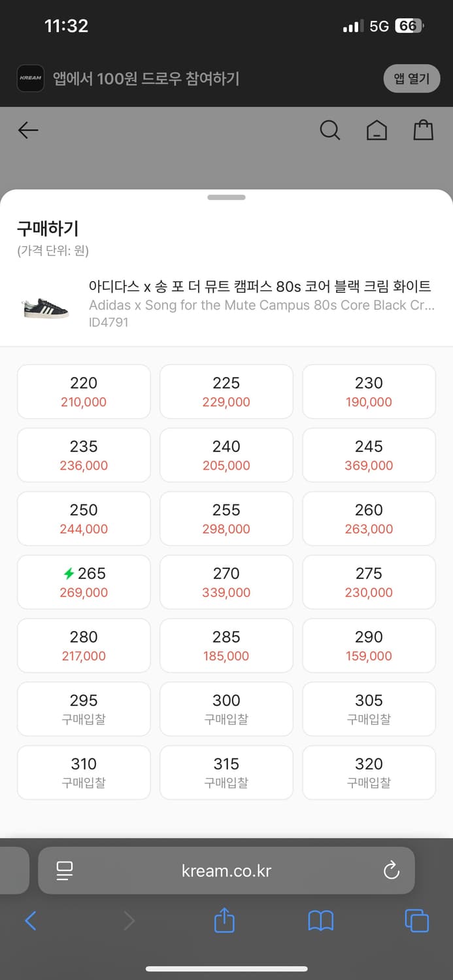453x980 pixels.
Task: Collapse the bottom sheet via its handle bar
Action: 226,197
